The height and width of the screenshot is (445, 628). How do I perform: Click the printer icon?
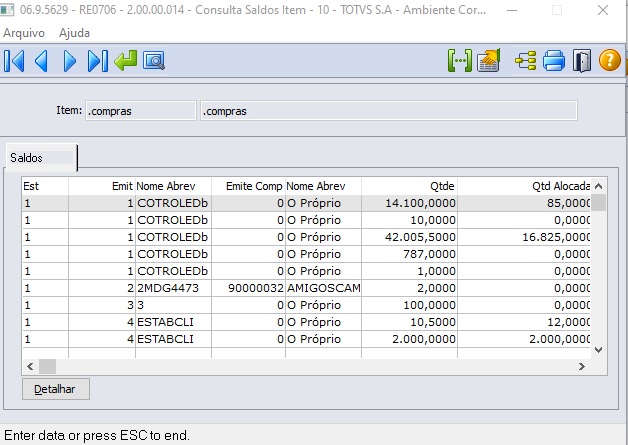pos(554,61)
